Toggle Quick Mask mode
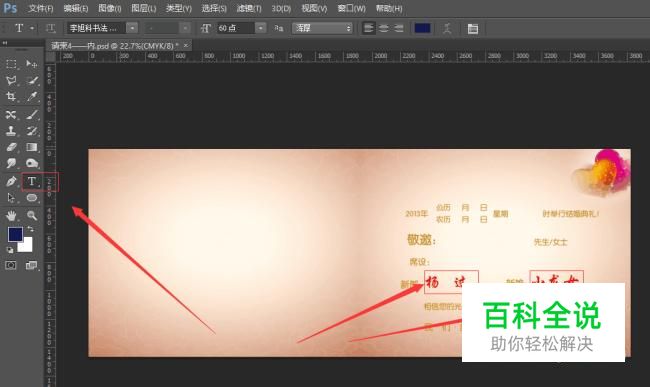 click(x=11, y=265)
